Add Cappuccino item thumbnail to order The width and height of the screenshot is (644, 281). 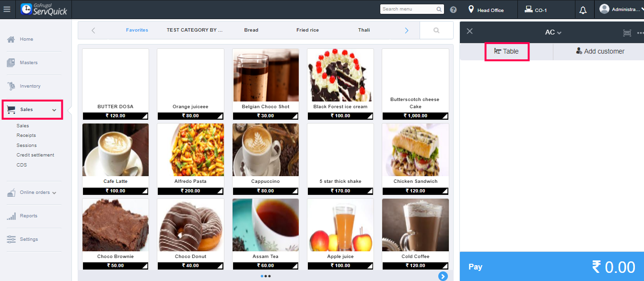[266, 150]
